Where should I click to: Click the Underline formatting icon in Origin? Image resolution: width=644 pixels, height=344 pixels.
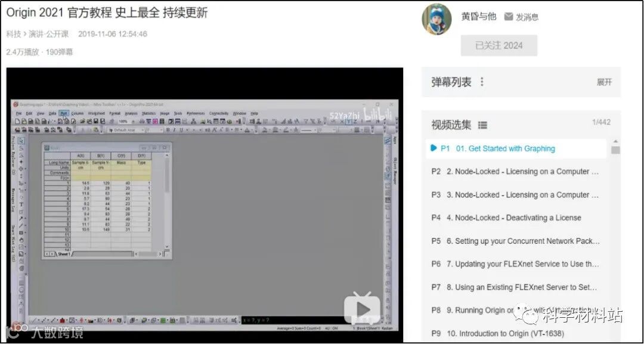(x=181, y=130)
